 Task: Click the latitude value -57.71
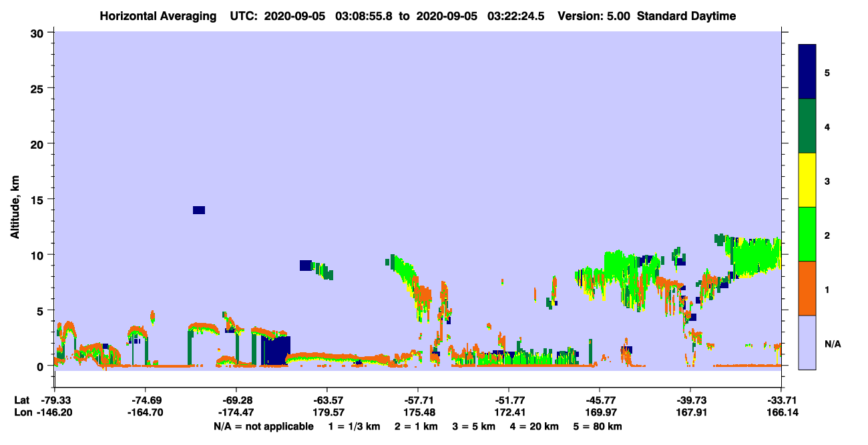click(417, 400)
